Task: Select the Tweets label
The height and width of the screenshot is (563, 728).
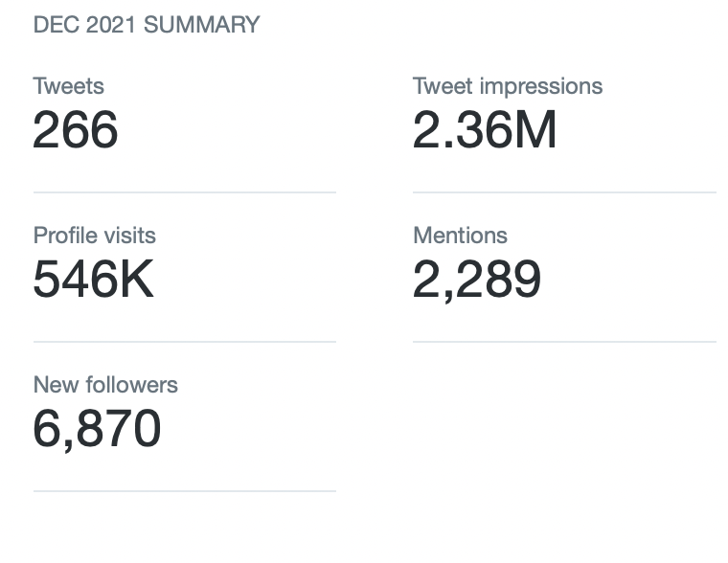Action: click(x=69, y=86)
